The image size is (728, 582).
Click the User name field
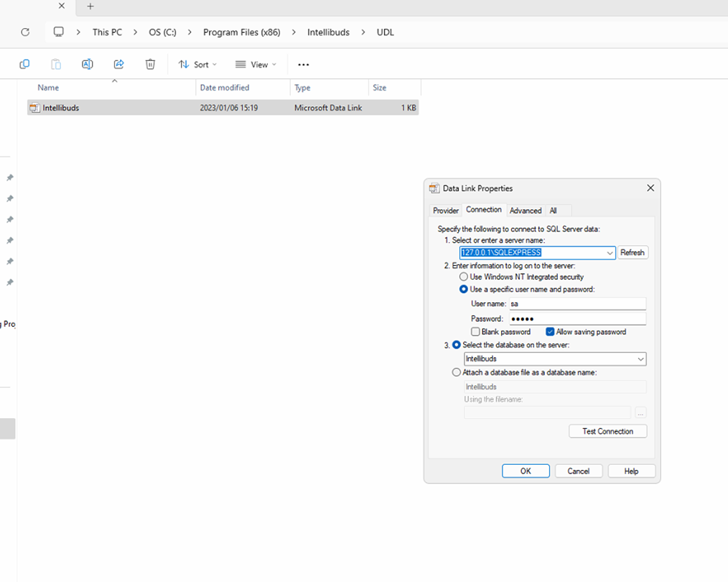pyautogui.click(x=577, y=304)
